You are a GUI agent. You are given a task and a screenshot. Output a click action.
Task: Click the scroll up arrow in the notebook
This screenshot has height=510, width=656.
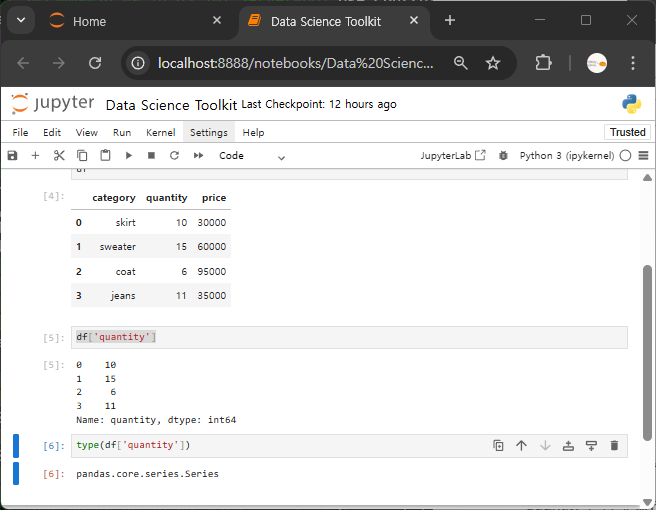click(x=647, y=178)
